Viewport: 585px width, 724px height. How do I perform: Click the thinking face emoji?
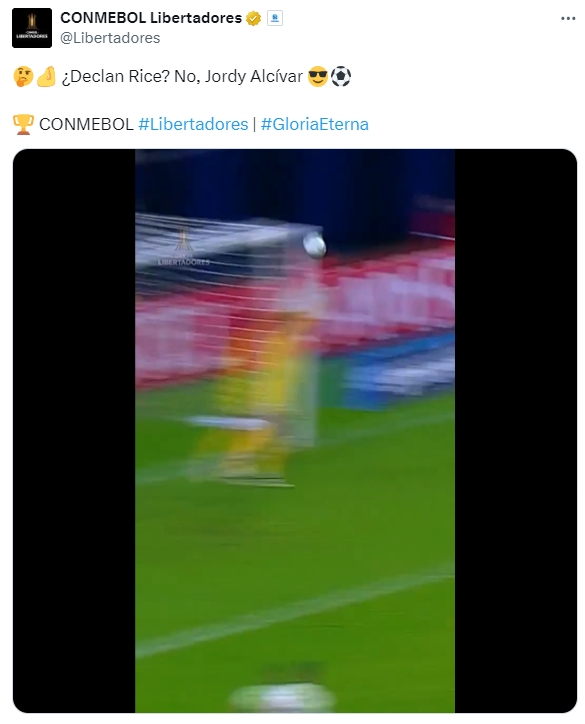24,77
